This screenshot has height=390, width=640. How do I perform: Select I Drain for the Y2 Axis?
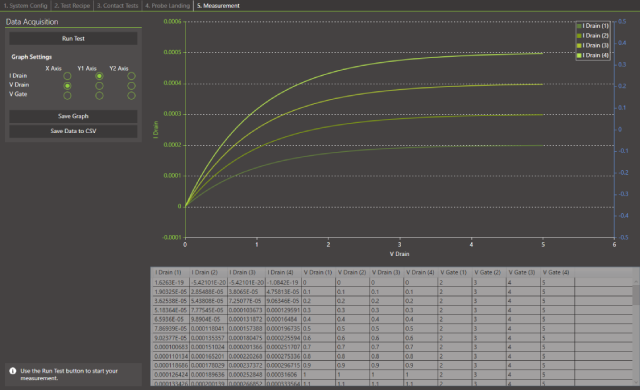131,76
